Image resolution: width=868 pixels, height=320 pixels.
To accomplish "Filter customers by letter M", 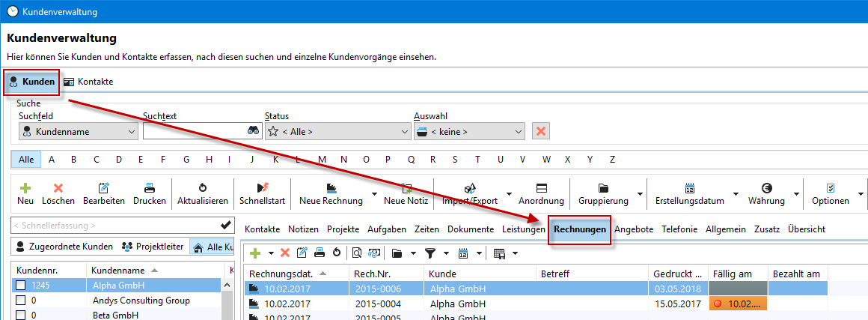I will pyautogui.click(x=322, y=160).
